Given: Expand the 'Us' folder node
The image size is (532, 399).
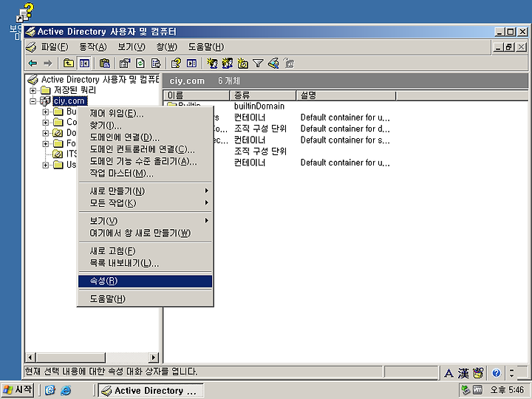Looking at the screenshot, I should (45, 166).
